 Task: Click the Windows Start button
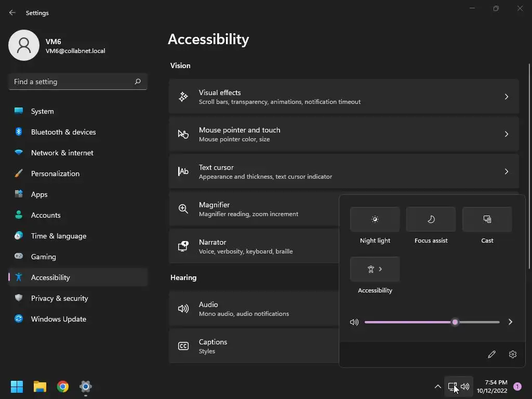(17, 387)
